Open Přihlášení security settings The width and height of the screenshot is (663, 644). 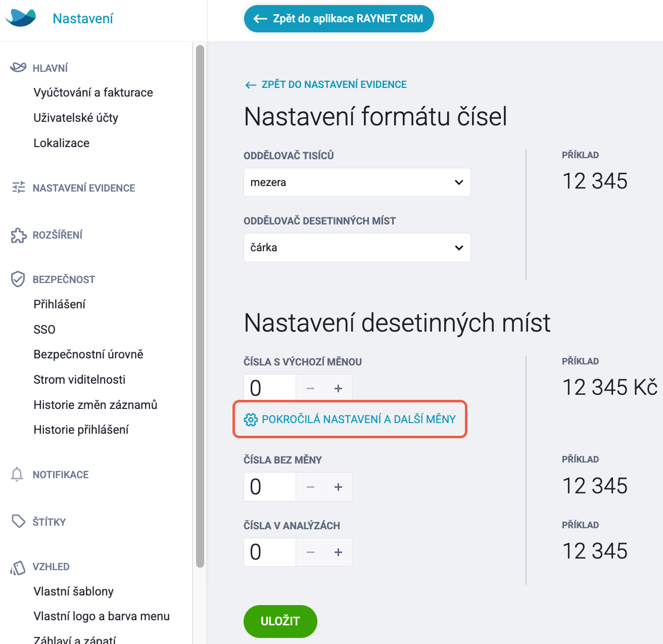pyautogui.click(x=59, y=304)
